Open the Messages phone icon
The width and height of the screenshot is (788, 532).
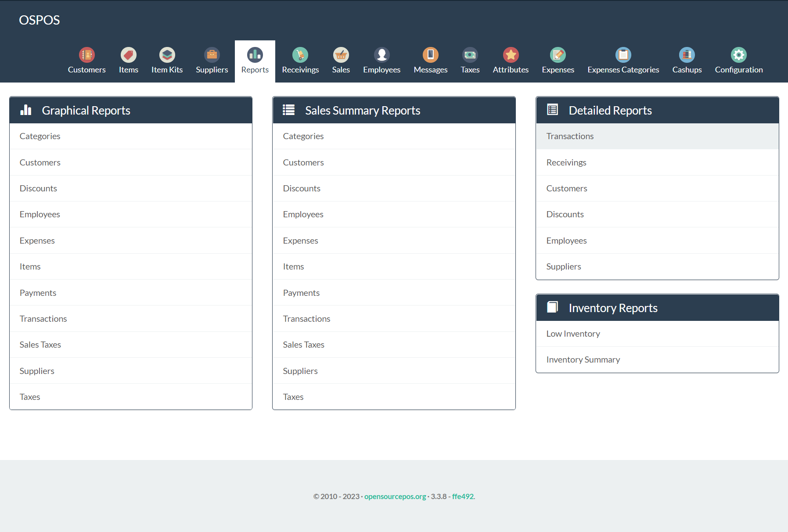pyautogui.click(x=430, y=54)
